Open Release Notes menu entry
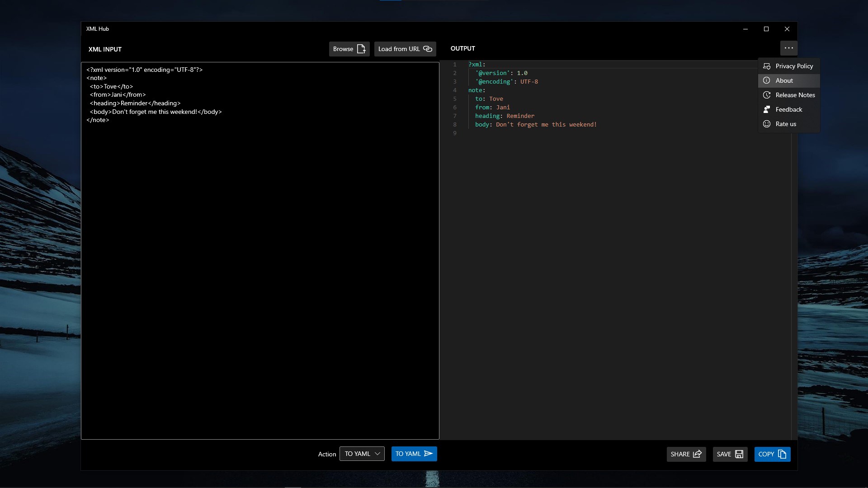Image resolution: width=868 pixels, height=488 pixels. (x=789, y=95)
